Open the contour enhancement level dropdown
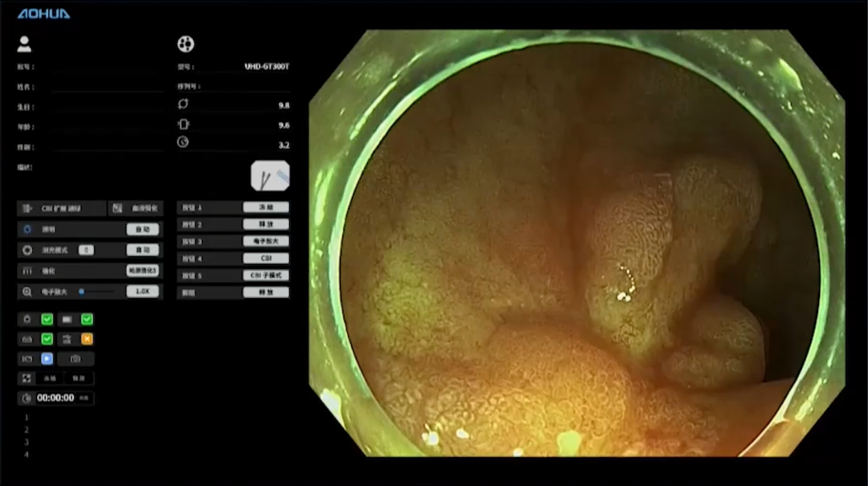Screen dimensions: 868x486 [x=142, y=271]
